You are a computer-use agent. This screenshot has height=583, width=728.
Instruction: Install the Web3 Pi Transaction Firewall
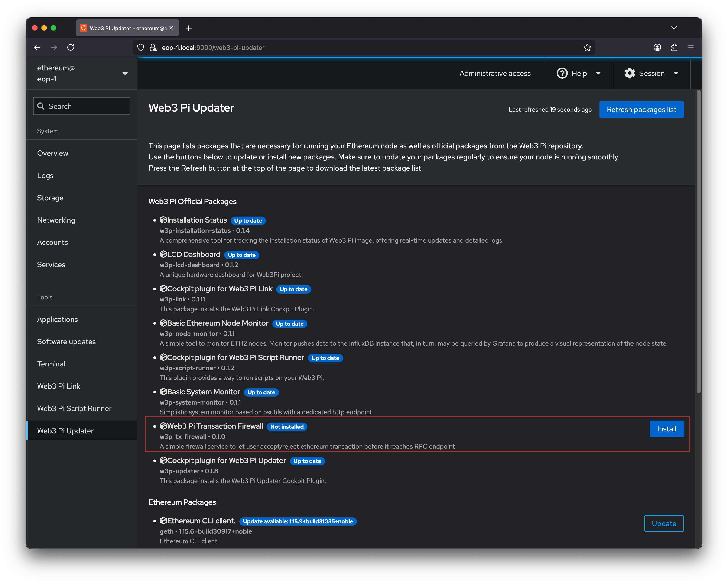[666, 429]
